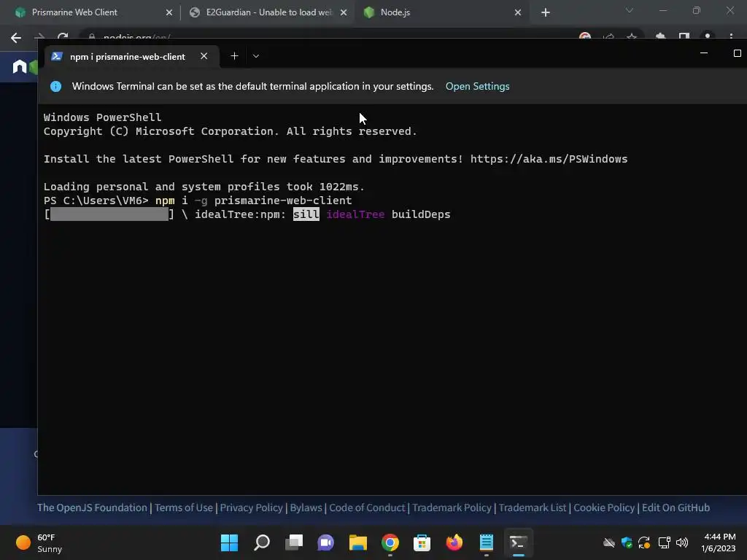Open File Explorer from taskbar
Image resolution: width=747 pixels, height=560 pixels.
(357, 542)
